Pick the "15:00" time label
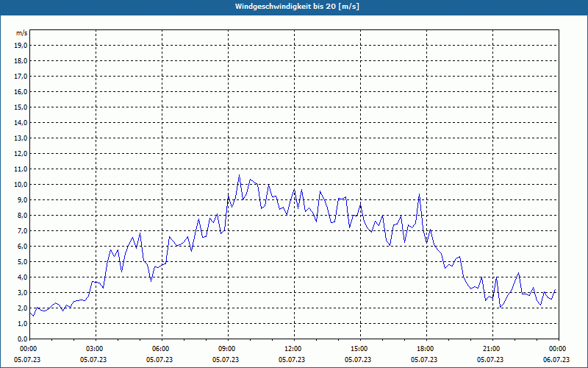 (x=360, y=349)
